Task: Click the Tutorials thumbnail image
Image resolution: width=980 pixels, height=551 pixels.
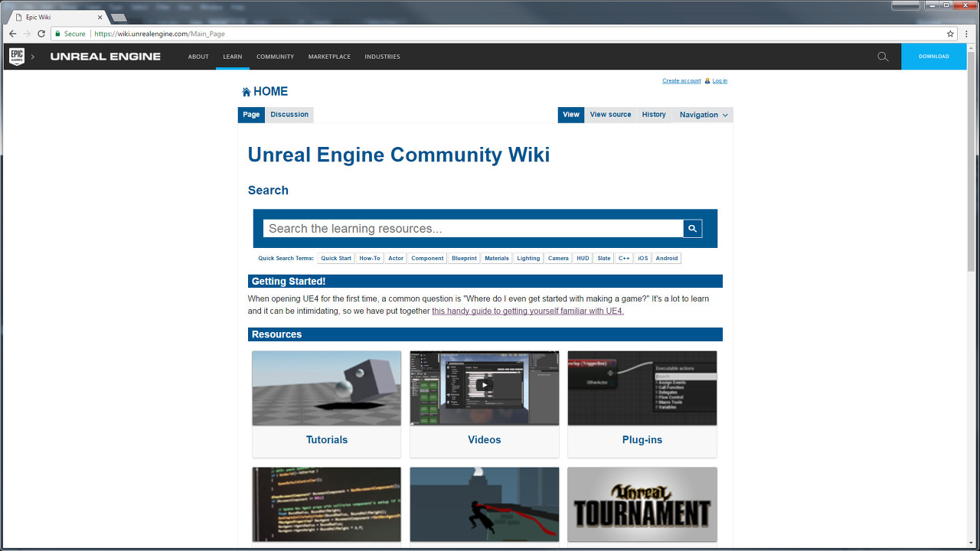Action: click(327, 388)
